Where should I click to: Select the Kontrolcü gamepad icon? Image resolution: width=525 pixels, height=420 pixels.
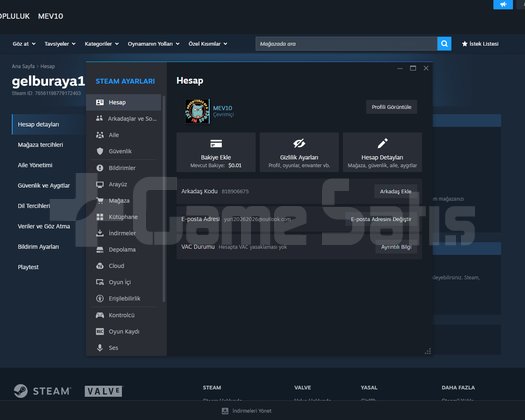[x=100, y=315]
